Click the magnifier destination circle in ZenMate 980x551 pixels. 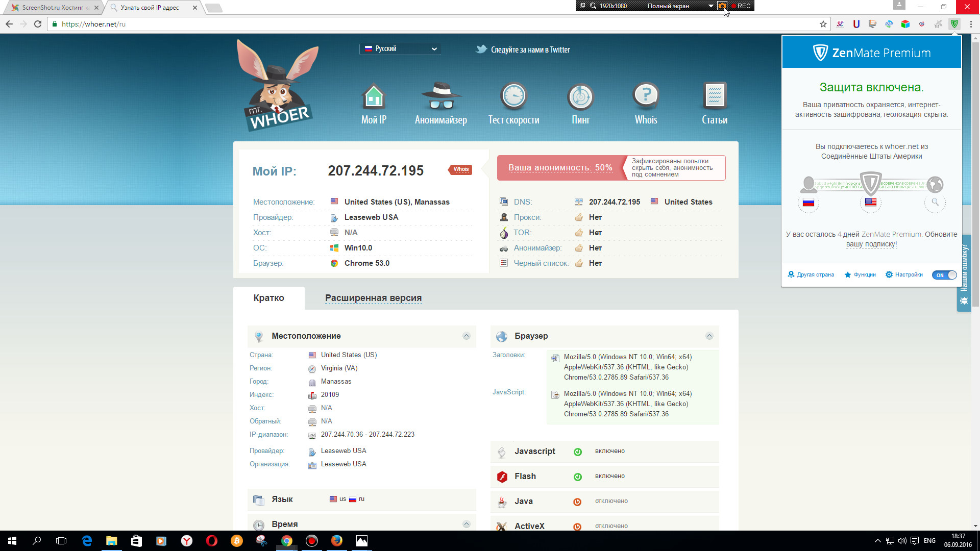tap(935, 203)
